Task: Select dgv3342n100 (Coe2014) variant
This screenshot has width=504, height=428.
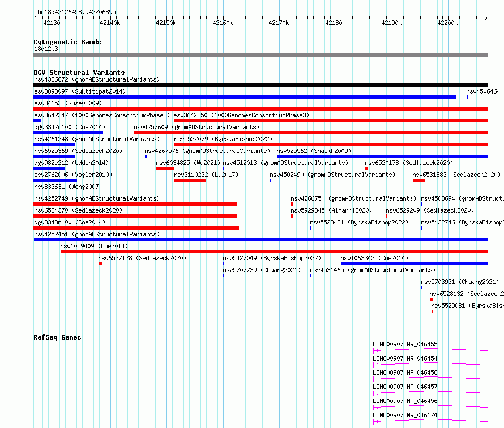Action: coord(68,133)
